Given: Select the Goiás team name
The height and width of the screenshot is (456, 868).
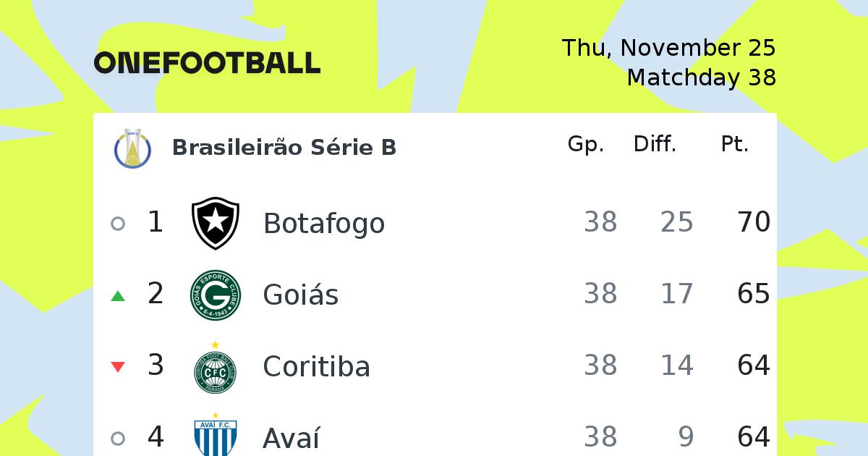Looking at the screenshot, I should [x=301, y=295].
